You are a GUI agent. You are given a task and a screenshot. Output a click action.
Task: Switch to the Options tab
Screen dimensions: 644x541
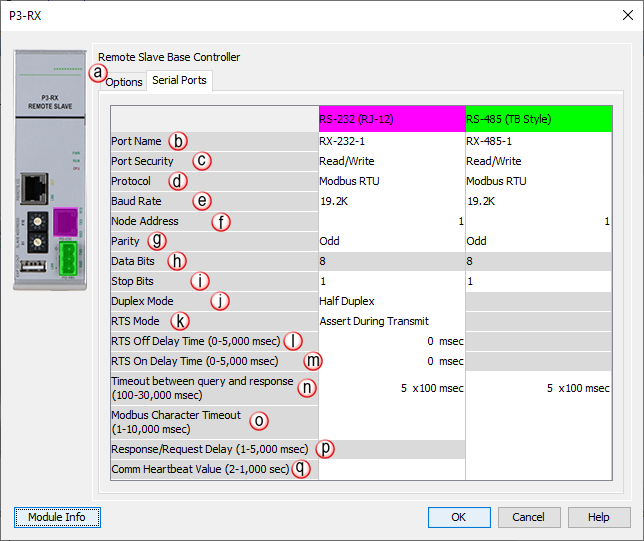click(x=125, y=81)
